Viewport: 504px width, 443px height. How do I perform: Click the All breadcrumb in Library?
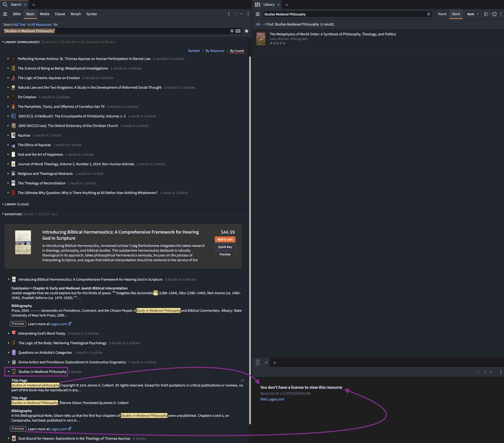(x=258, y=24)
